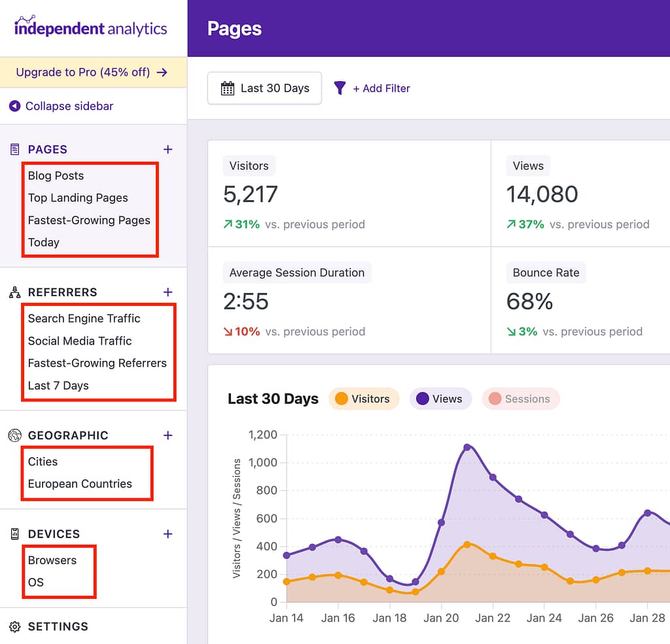Enable Sessions series in chart legend
The width and height of the screenshot is (670, 644).
coord(520,399)
